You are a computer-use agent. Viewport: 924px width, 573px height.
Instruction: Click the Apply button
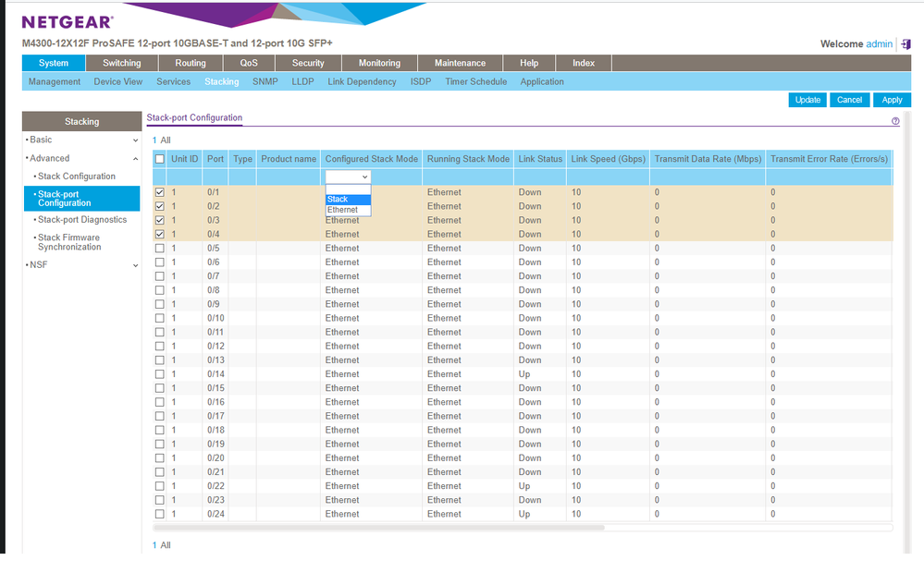pos(892,100)
